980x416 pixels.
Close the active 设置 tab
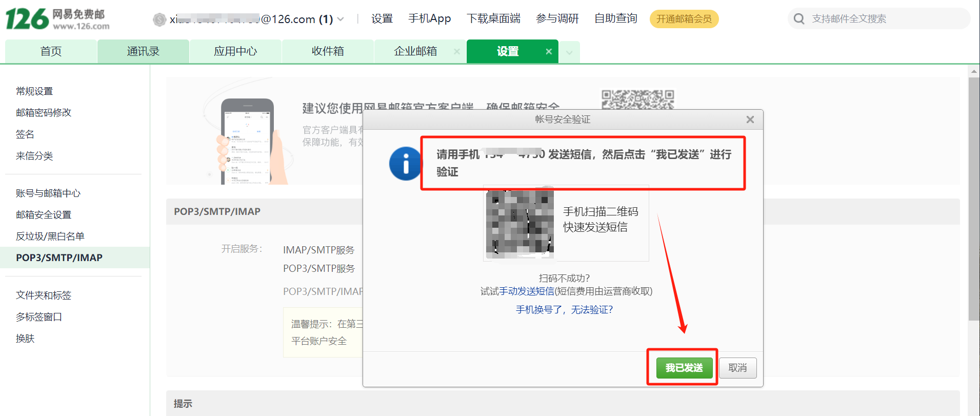click(x=549, y=51)
